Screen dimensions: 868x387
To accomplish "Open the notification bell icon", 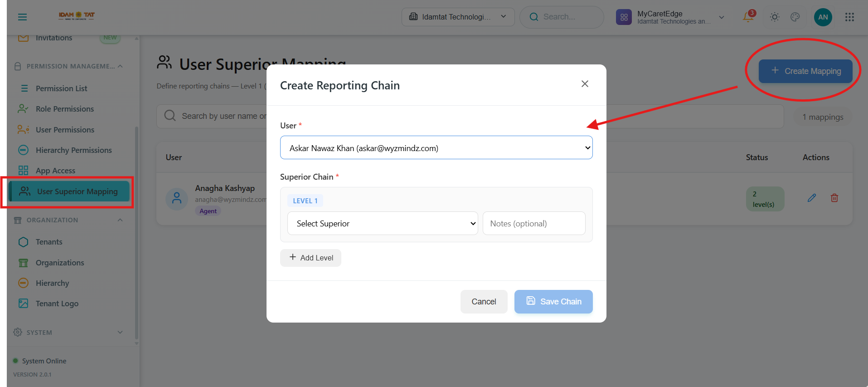I will [748, 17].
